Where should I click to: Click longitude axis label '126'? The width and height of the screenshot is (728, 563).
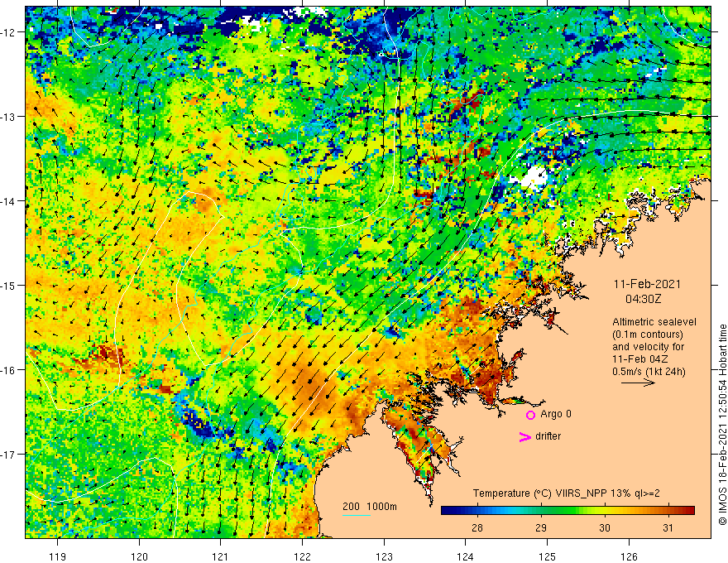click(629, 556)
